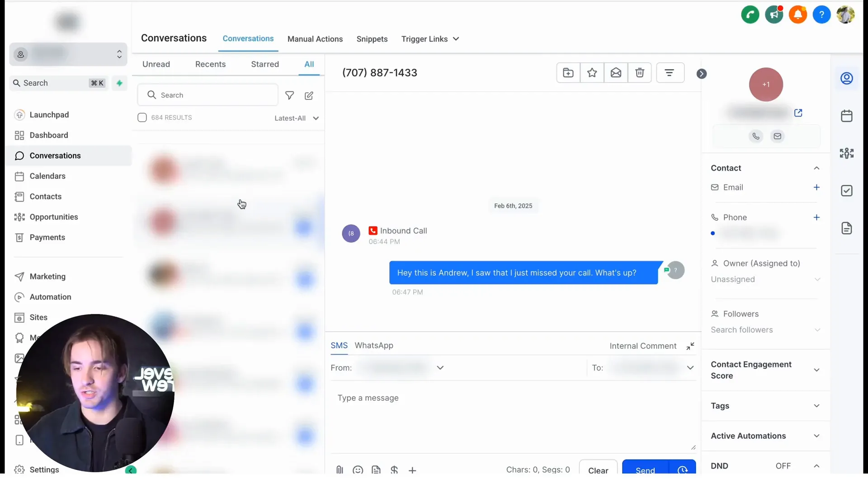
Task: Collapse the Contact section
Action: (816, 168)
